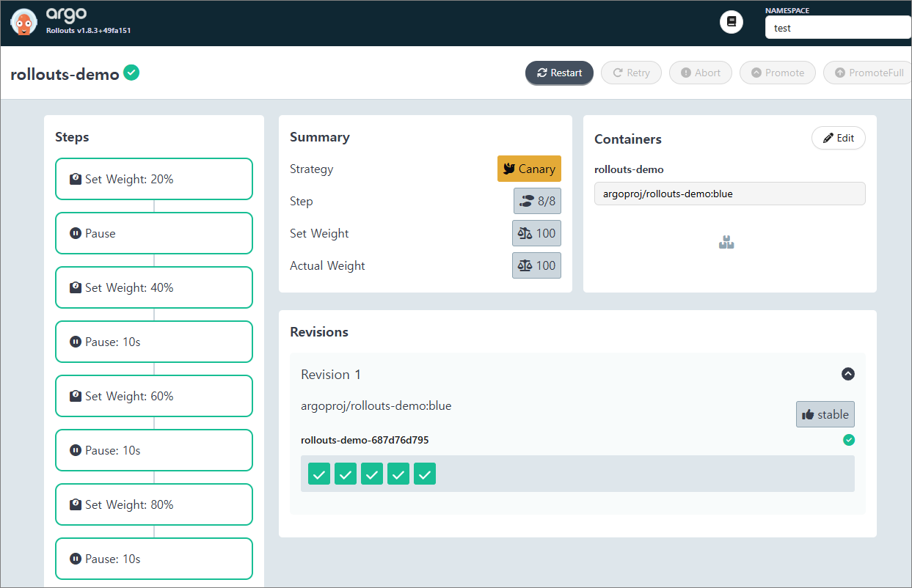The height and width of the screenshot is (588, 912).
Task: Select the Set Weight: 60% step
Action: [x=154, y=396]
